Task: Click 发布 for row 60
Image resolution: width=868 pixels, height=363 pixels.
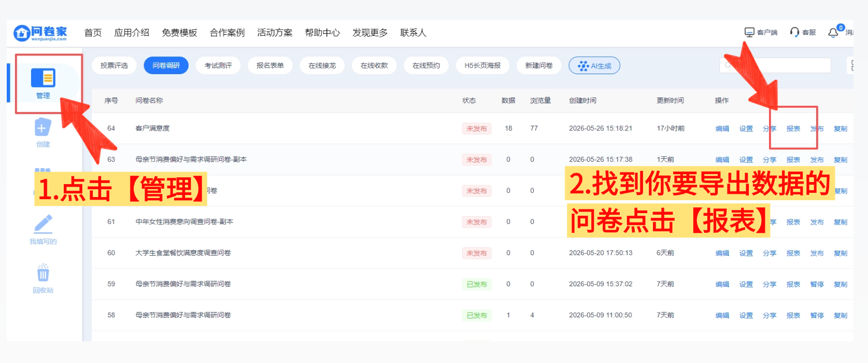Action: [817, 253]
